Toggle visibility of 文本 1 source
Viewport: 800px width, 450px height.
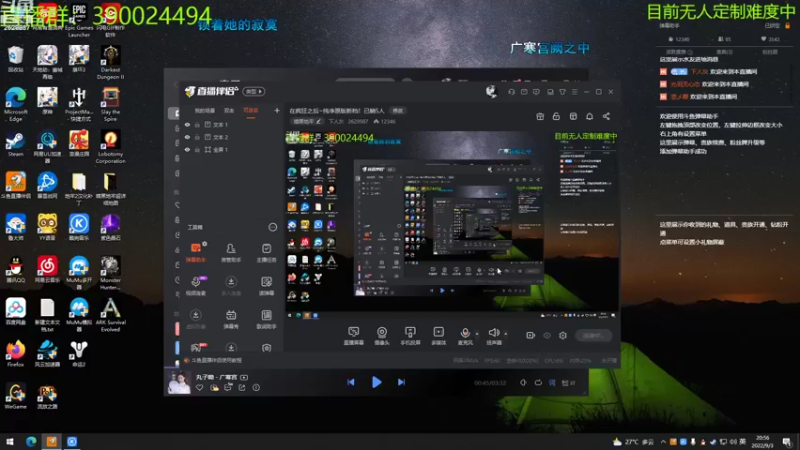pos(187,124)
